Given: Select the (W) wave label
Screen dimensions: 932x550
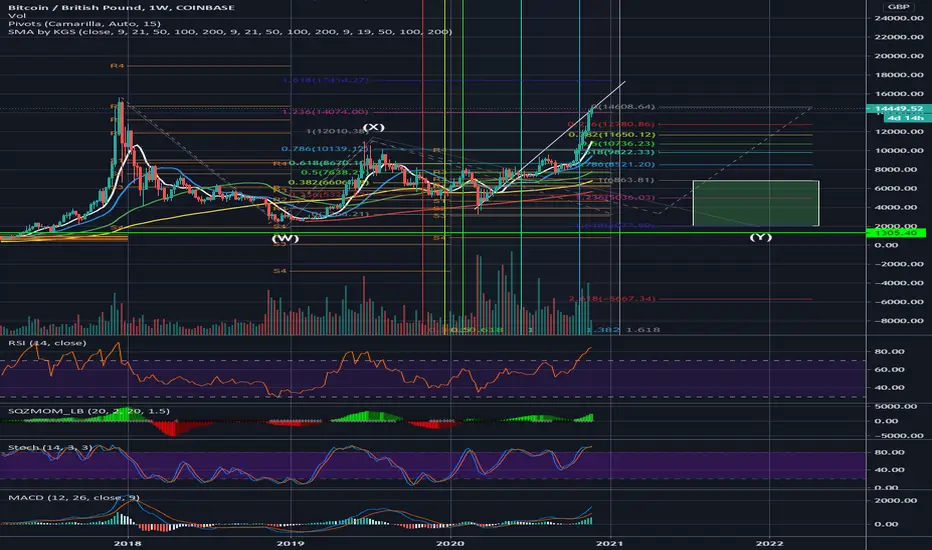Looking at the screenshot, I should (285, 238).
